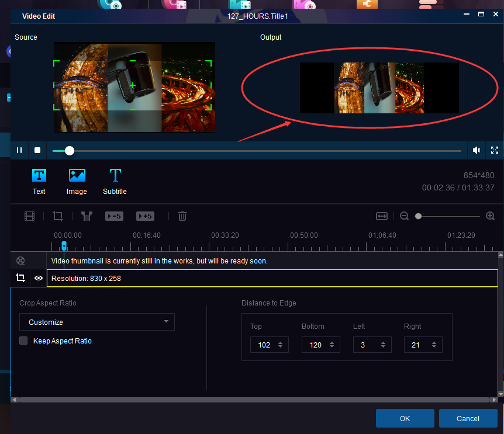Screen dimensions: 504x434
Task: Pause the video playback
Action: click(19, 150)
